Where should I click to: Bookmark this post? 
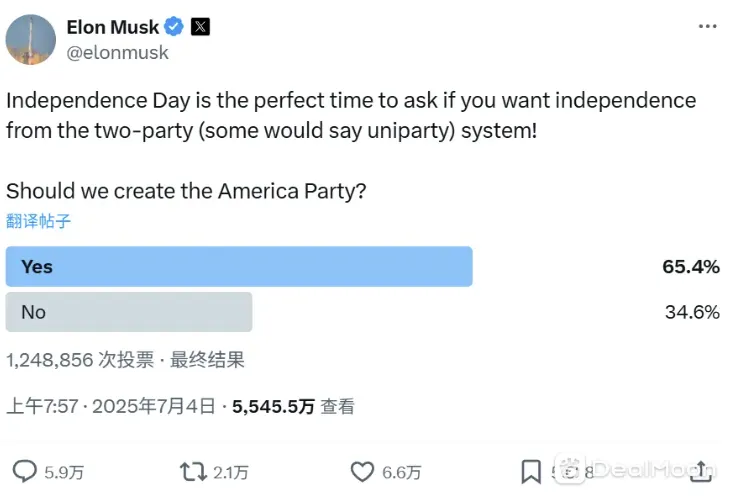click(x=531, y=471)
